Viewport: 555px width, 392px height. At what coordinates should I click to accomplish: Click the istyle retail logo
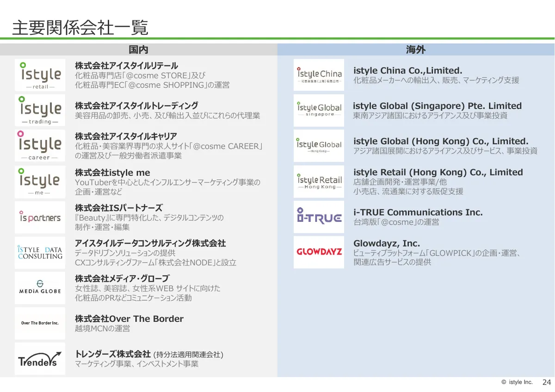click(40, 75)
